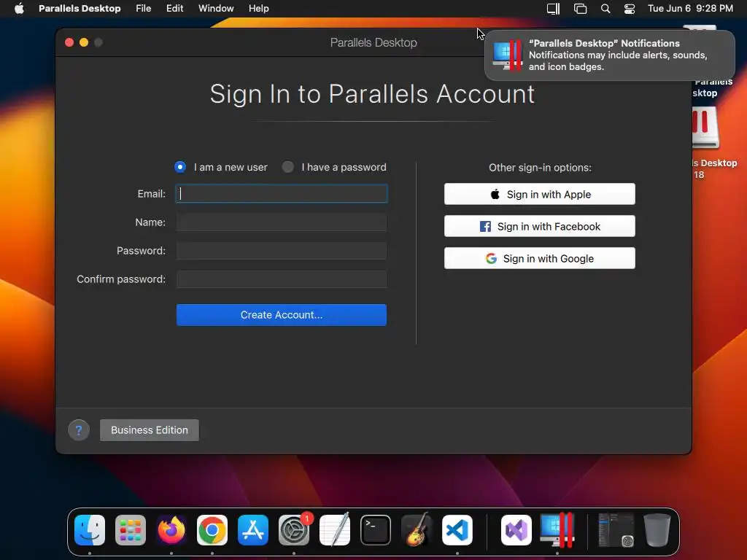Open the recent screenshot stack in dock
Viewport: 747px width, 560px height.
click(x=616, y=530)
